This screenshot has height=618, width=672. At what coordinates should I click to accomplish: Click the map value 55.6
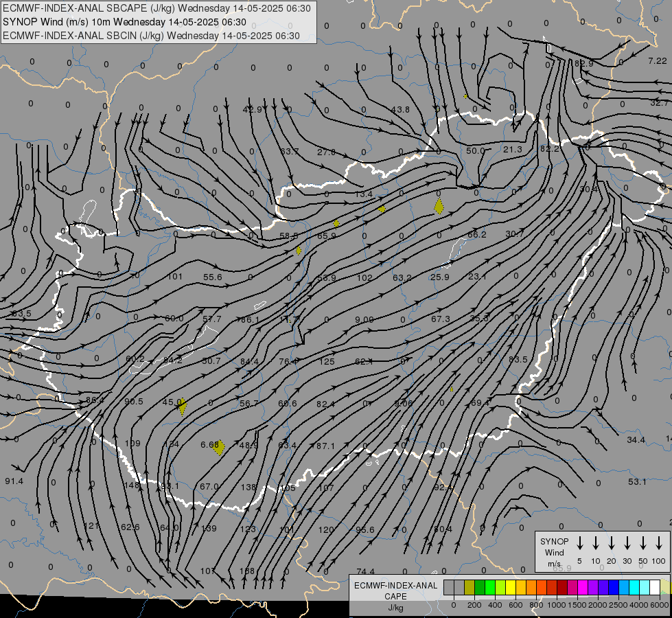point(213,277)
